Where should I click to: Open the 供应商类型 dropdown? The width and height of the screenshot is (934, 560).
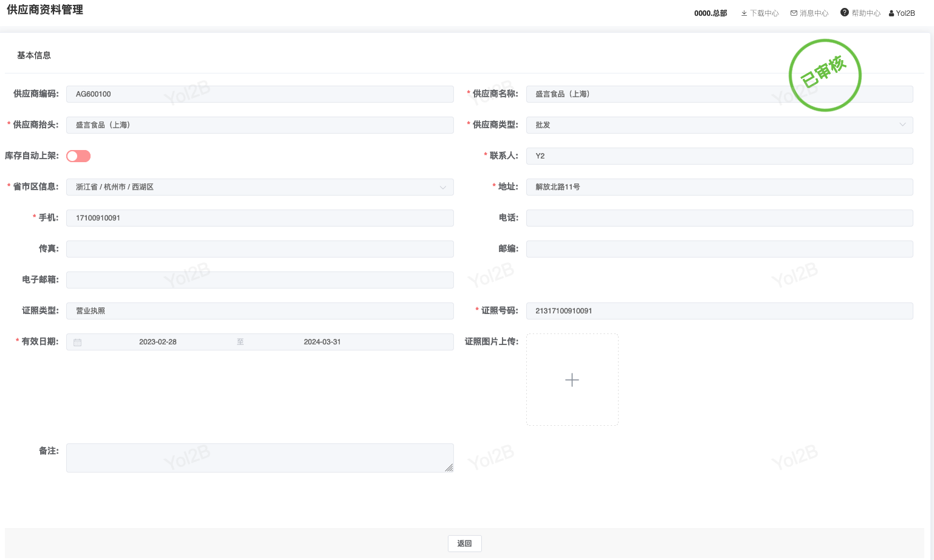pos(719,125)
